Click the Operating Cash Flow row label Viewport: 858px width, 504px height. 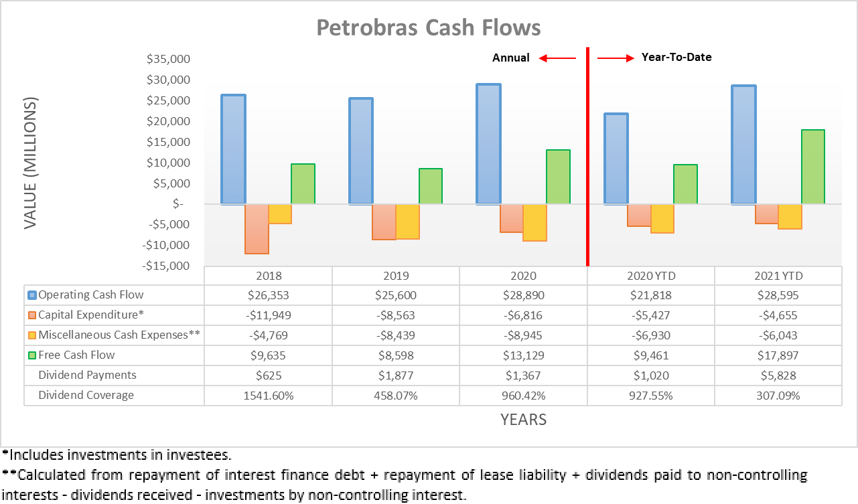[x=91, y=295]
